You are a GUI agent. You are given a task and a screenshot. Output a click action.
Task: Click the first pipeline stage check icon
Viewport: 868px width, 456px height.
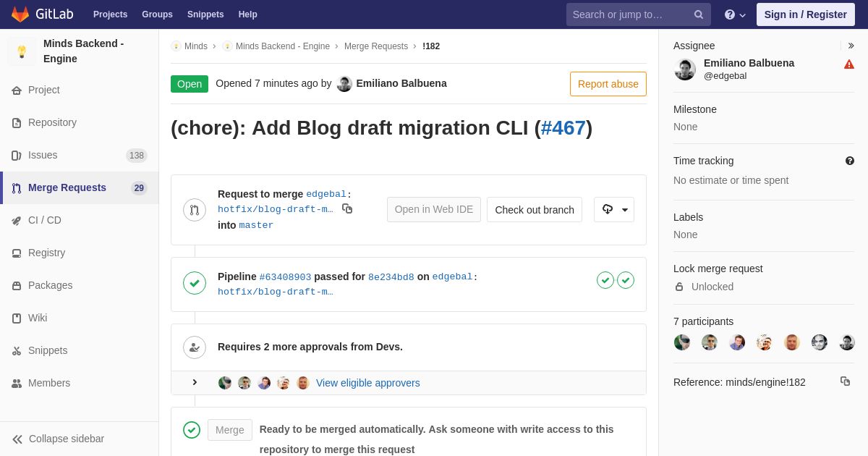pos(605,280)
